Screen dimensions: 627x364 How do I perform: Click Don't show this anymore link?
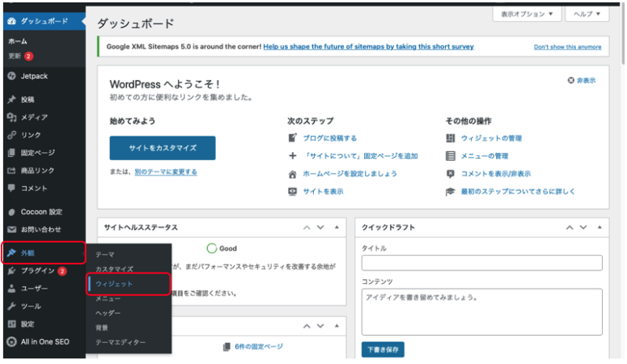point(567,47)
